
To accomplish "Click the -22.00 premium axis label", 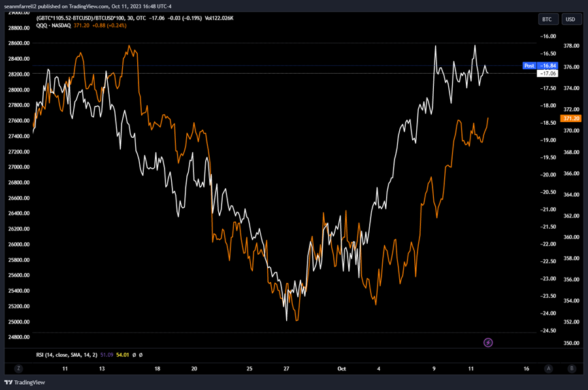I will [548, 244].
